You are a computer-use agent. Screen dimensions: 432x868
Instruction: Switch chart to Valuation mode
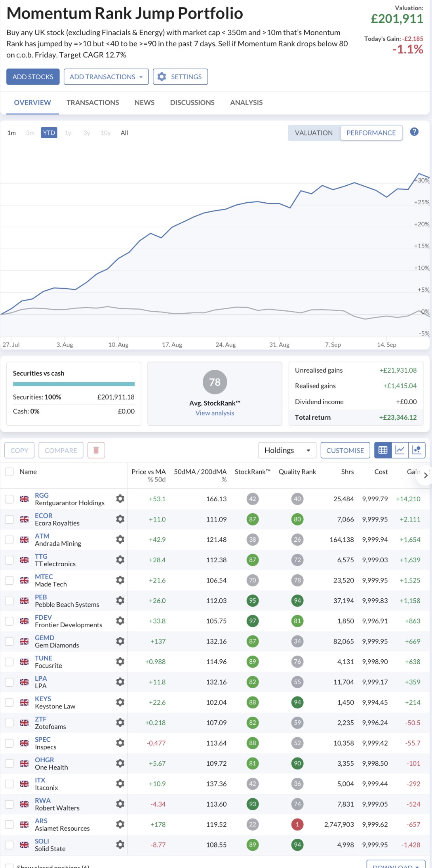[314, 133]
